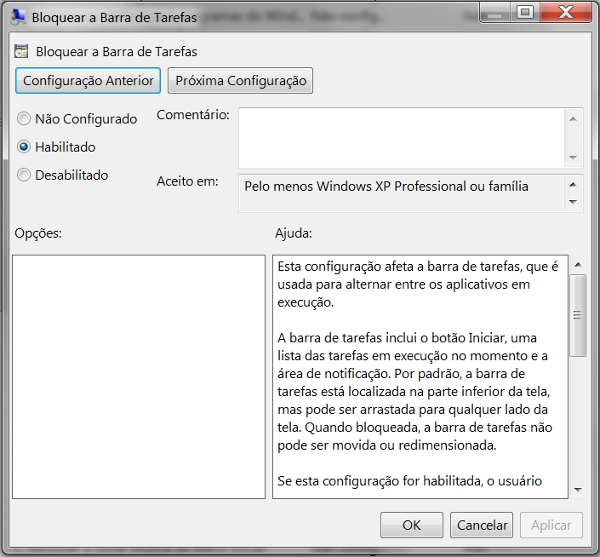Click the text 'Pelo menos Windows XP Professional ou família'
The width and height of the screenshot is (600, 557).
click(386, 187)
